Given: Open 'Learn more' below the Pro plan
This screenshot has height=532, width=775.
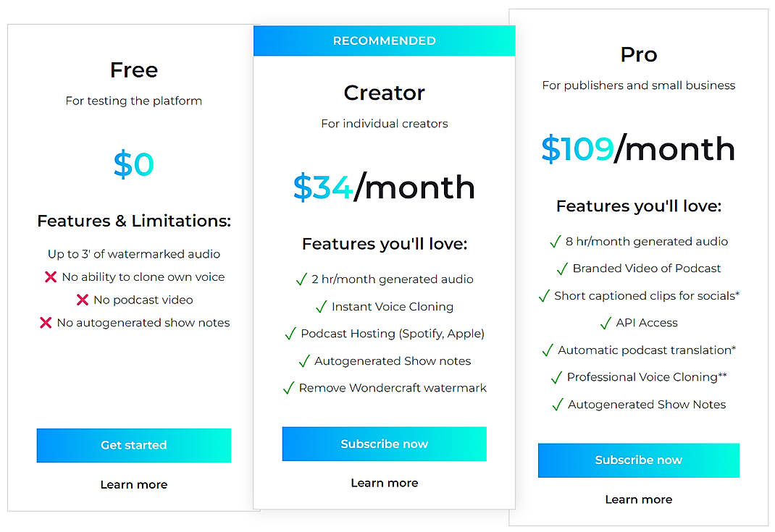Looking at the screenshot, I should click(x=638, y=499).
